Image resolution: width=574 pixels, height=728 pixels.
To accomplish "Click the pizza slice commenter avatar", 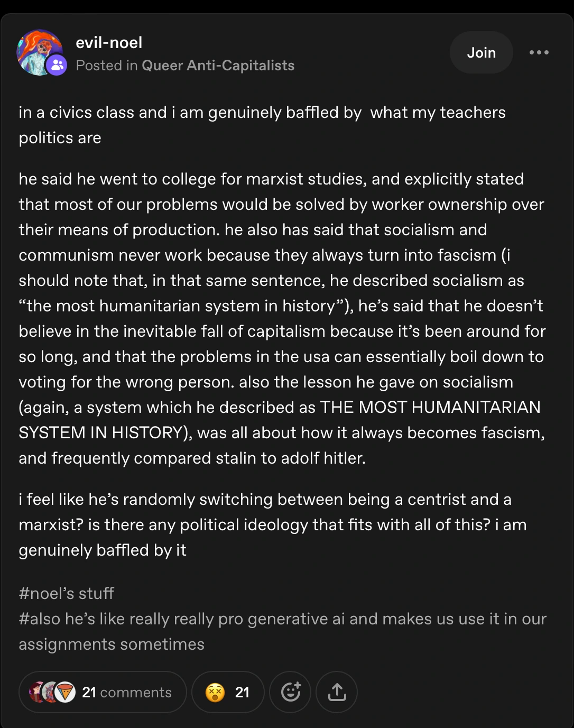I will point(65,692).
